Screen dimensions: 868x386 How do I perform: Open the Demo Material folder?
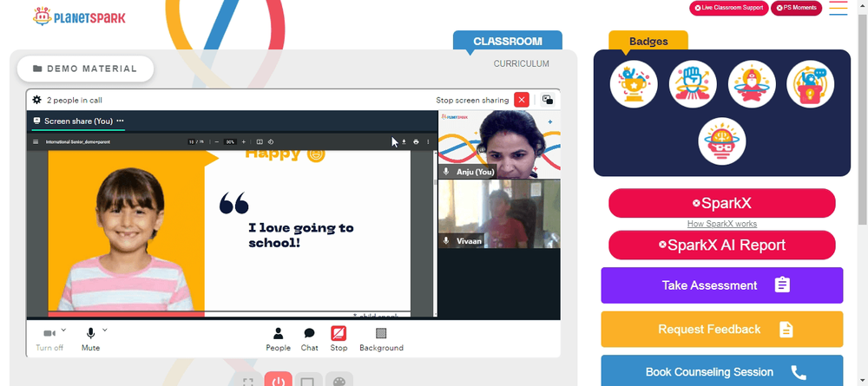(85, 69)
